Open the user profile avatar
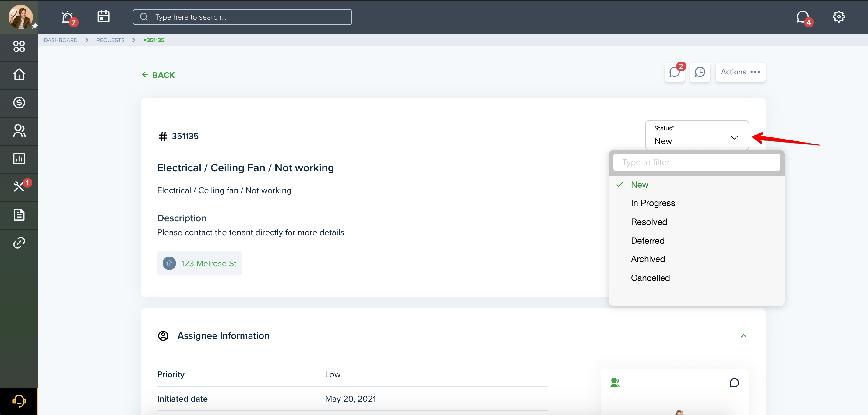 tap(20, 17)
